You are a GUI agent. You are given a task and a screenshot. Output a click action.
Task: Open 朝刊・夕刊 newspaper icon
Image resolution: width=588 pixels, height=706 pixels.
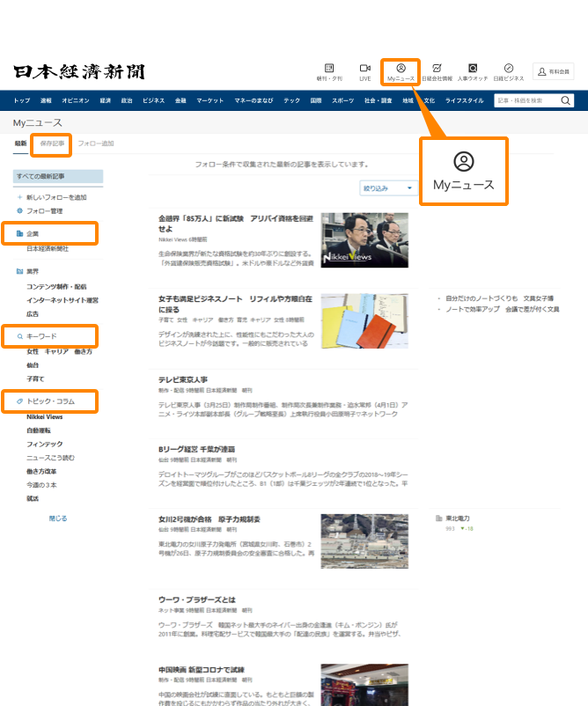pos(329,69)
